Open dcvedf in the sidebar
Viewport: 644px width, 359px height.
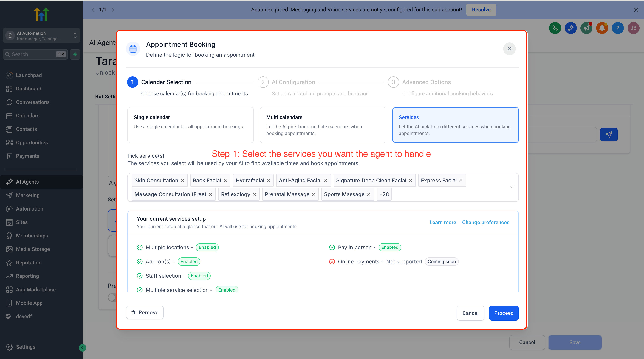41,316
